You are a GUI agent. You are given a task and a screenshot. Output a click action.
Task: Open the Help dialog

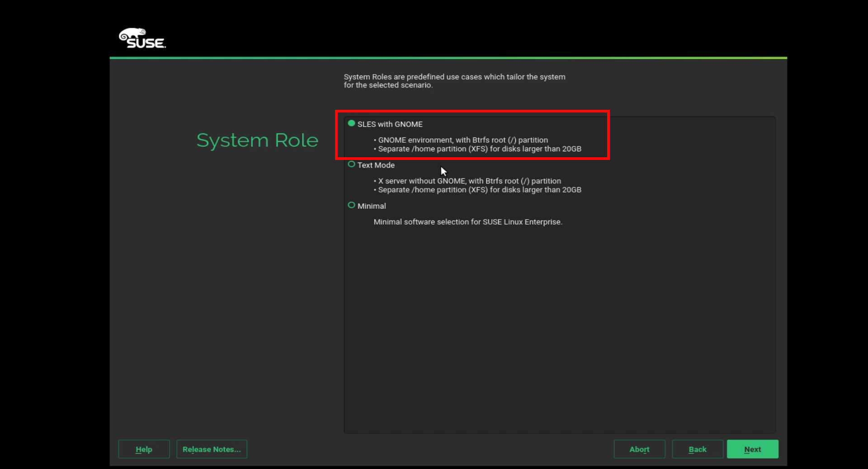[x=144, y=449]
